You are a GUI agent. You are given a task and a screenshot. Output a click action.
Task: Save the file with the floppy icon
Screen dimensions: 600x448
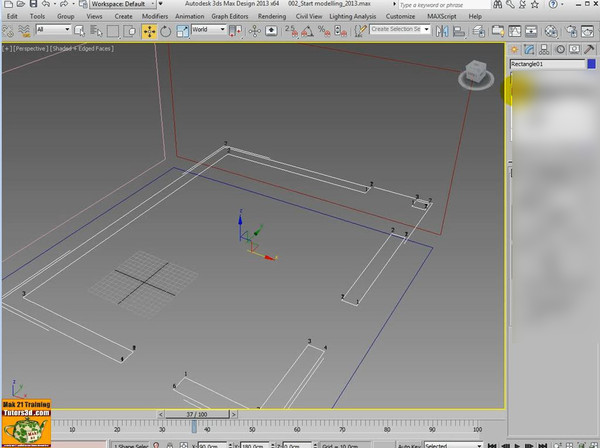[x=33, y=4]
